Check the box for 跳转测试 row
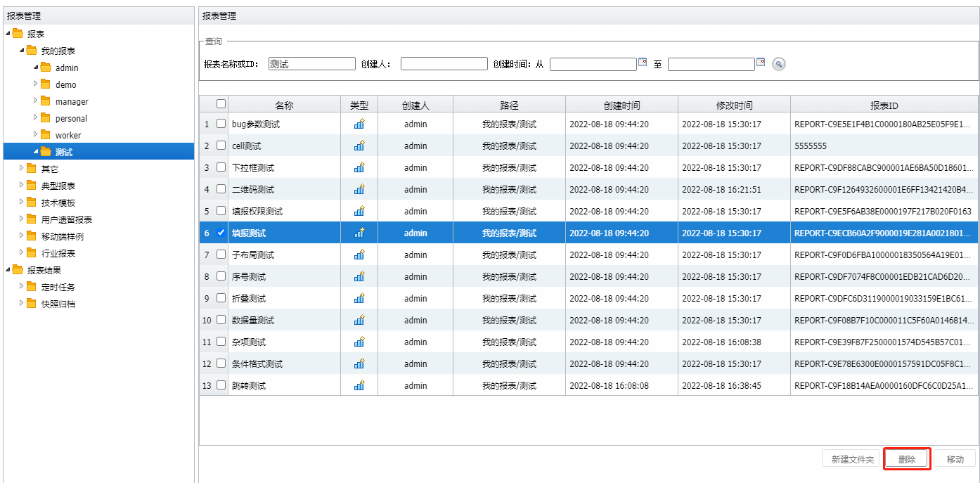The width and height of the screenshot is (980, 483). 221,385
